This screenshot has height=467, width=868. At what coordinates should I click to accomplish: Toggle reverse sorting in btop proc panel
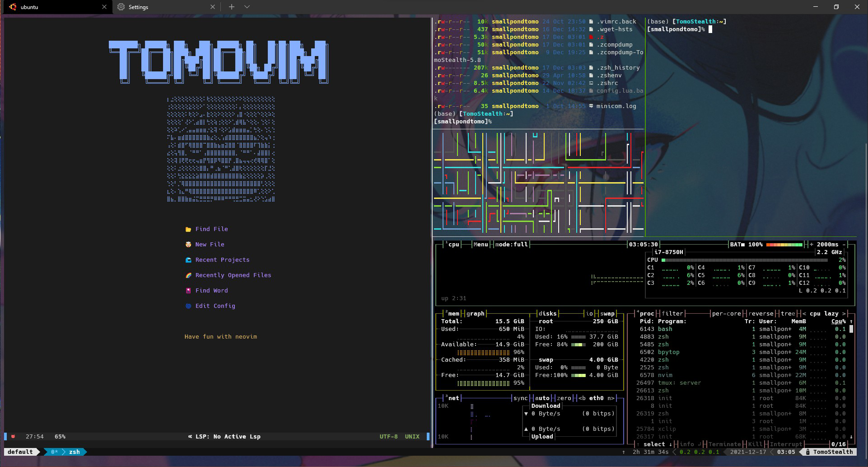[761, 314]
